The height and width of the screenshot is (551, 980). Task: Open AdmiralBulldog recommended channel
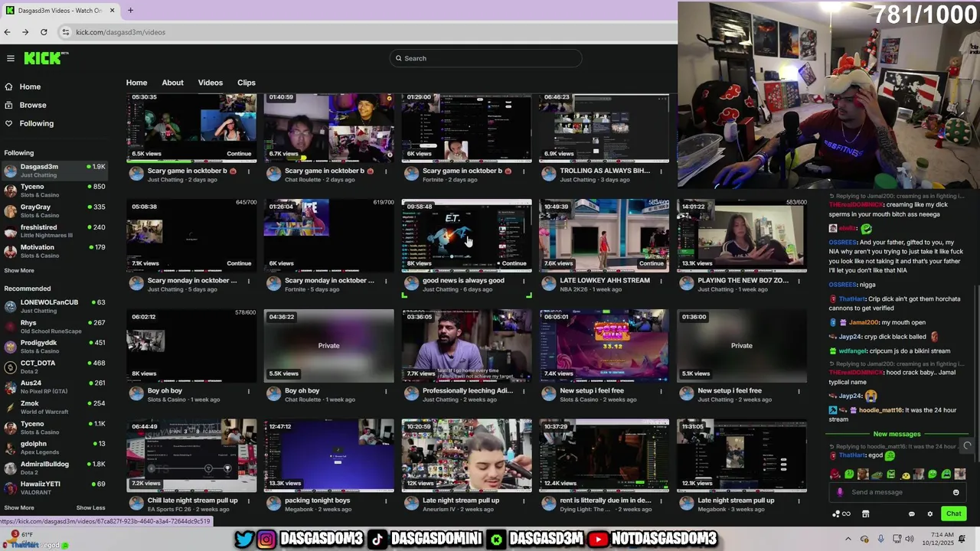coord(54,468)
